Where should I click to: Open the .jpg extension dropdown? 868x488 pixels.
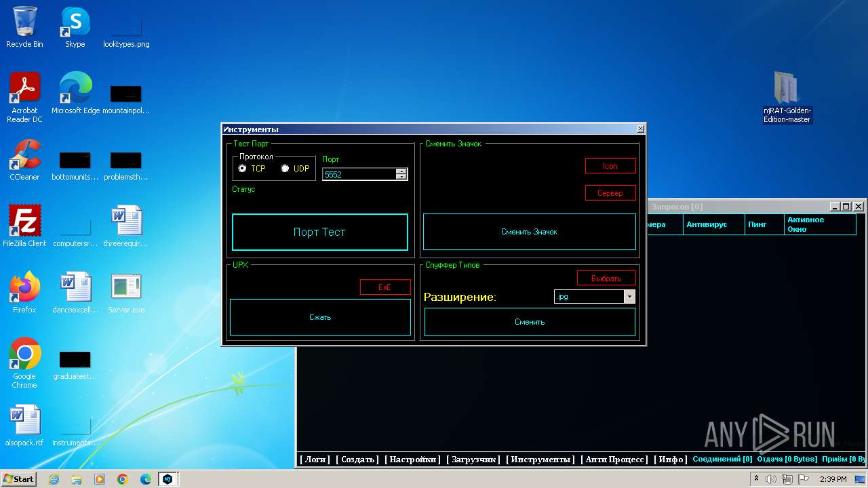point(629,296)
